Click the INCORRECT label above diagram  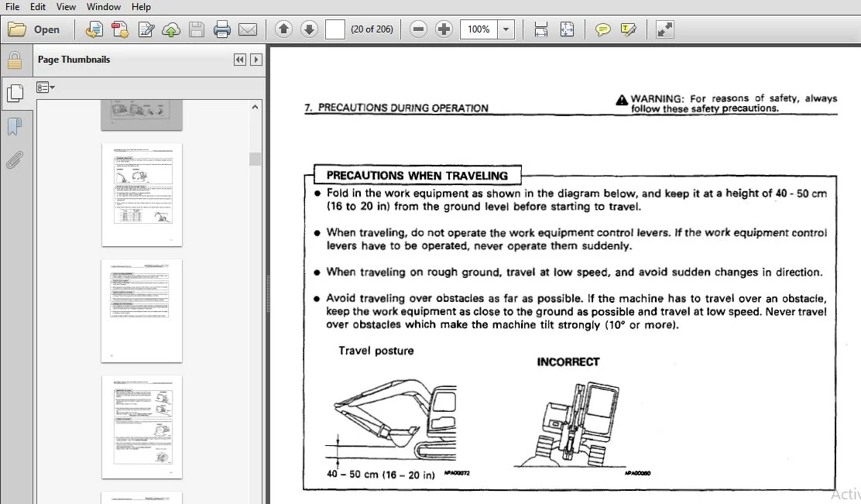click(x=568, y=362)
